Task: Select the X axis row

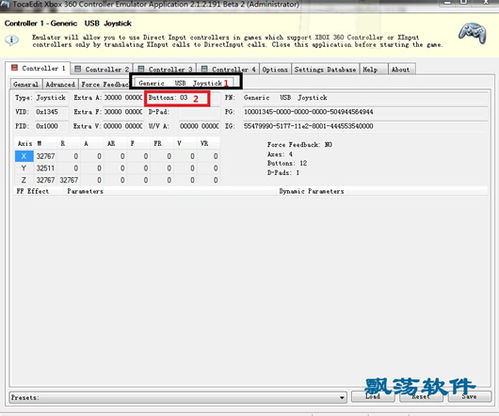Action: click(x=117, y=156)
